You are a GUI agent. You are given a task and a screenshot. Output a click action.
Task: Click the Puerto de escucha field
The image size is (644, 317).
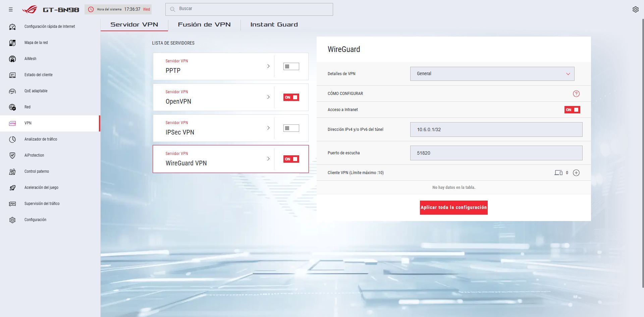coord(496,153)
